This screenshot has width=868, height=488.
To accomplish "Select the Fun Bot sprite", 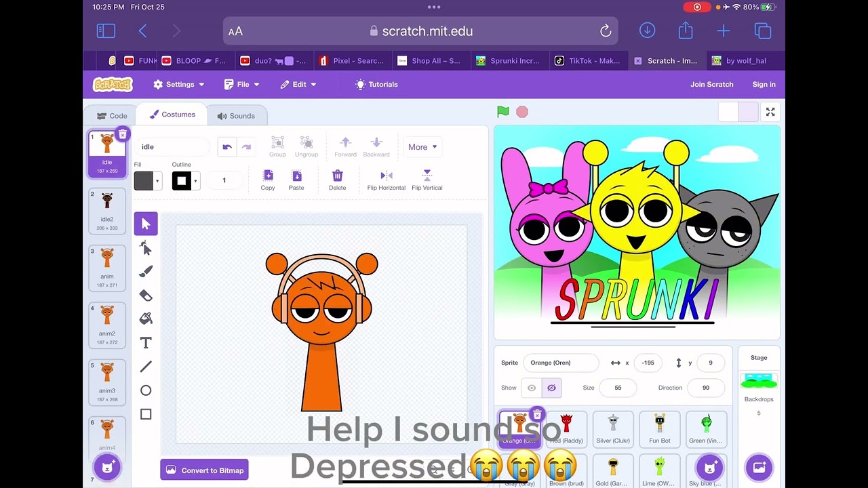I will [x=660, y=428].
